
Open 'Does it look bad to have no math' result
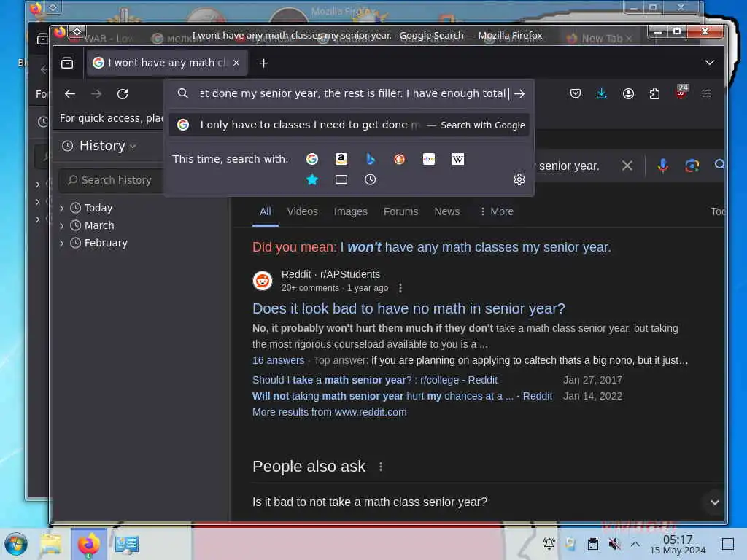[409, 308]
